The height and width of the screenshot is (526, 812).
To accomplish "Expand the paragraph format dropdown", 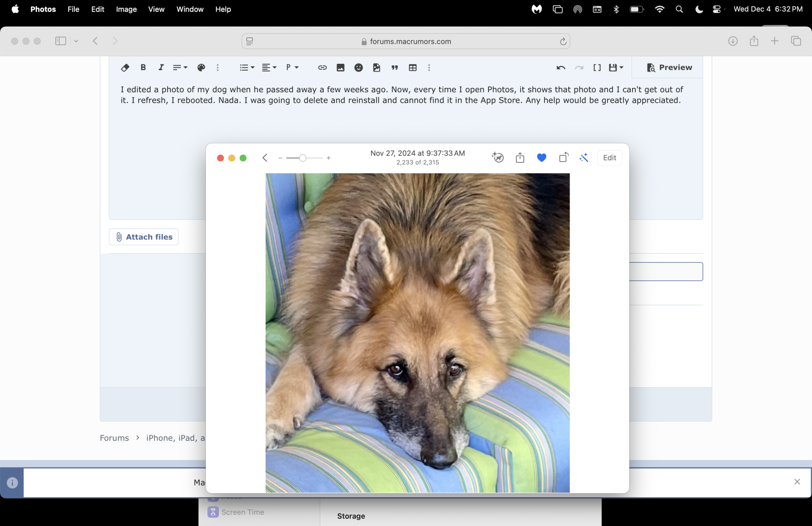I will (x=292, y=68).
